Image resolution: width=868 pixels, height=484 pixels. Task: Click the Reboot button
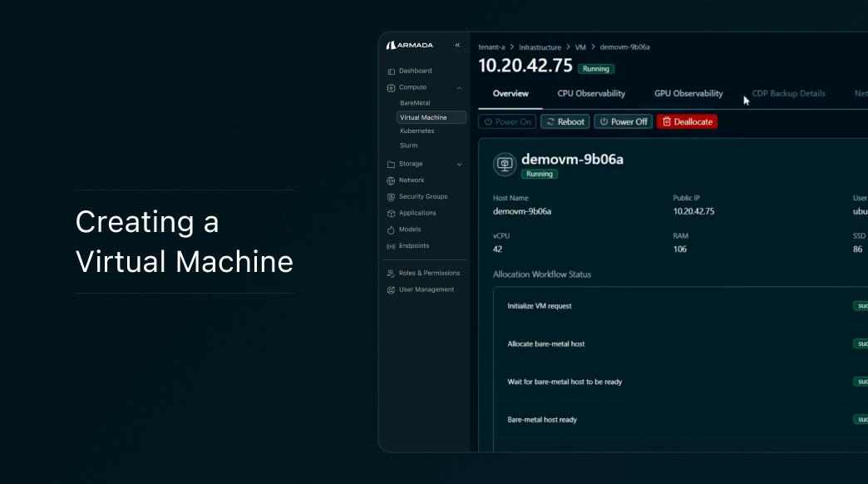pyautogui.click(x=565, y=121)
